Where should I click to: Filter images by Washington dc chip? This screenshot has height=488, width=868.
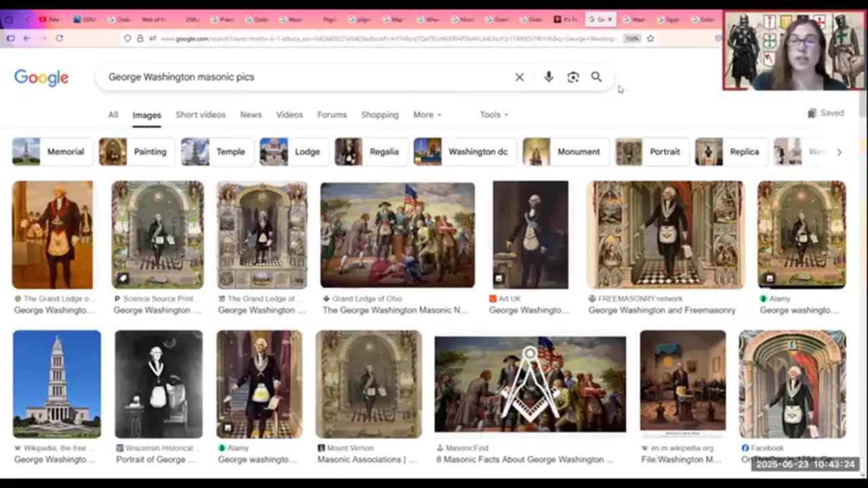(x=465, y=152)
